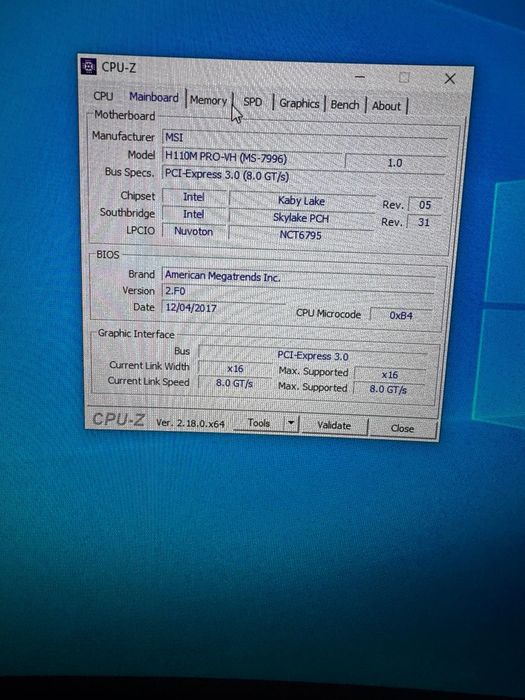The width and height of the screenshot is (525, 700).
Task: Click the Close button at bottom
Action: tap(402, 428)
